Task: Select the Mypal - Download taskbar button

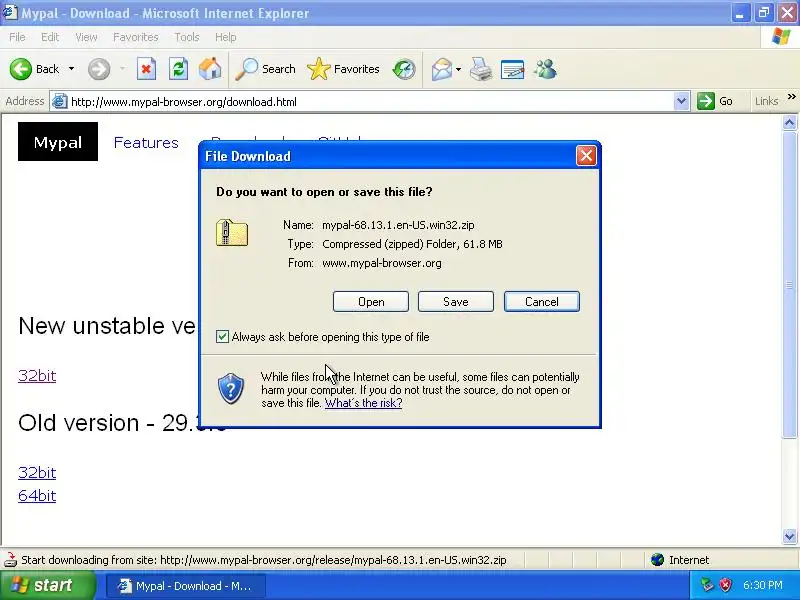Action: coord(186,586)
